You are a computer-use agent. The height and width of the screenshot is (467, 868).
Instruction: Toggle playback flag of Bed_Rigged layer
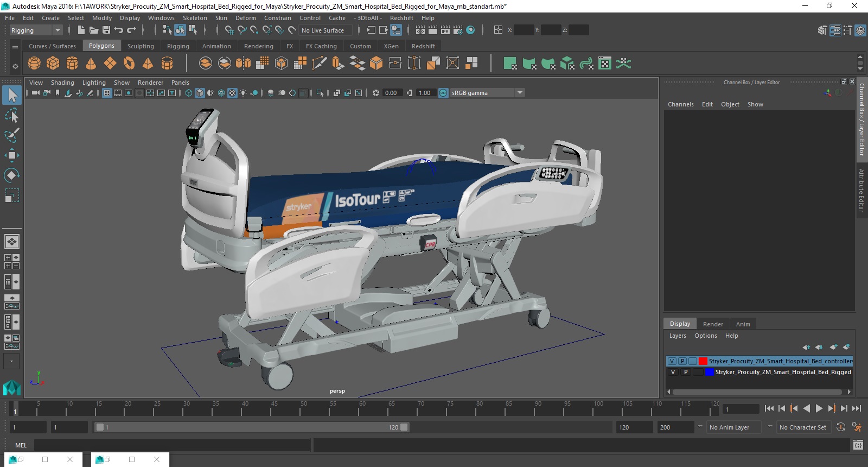tap(686, 372)
